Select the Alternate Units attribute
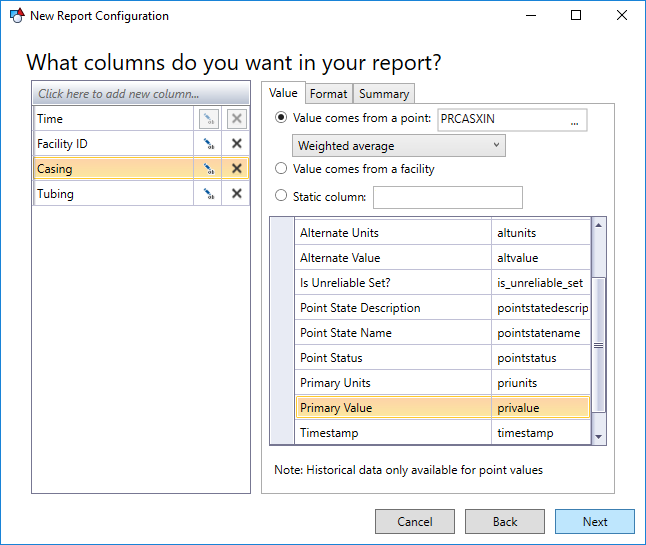646x545 pixels. [393, 233]
